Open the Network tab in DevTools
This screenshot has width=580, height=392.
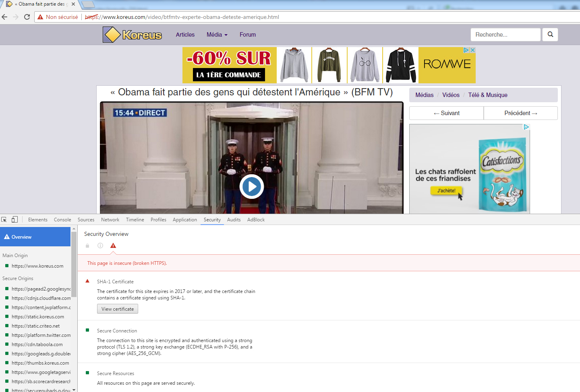[x=110, y=220]
